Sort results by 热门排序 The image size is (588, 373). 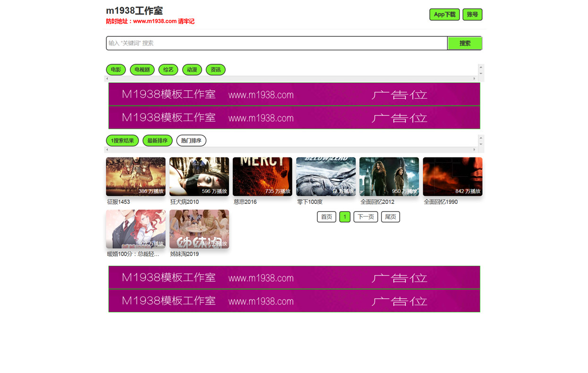[x=191, y=141]
